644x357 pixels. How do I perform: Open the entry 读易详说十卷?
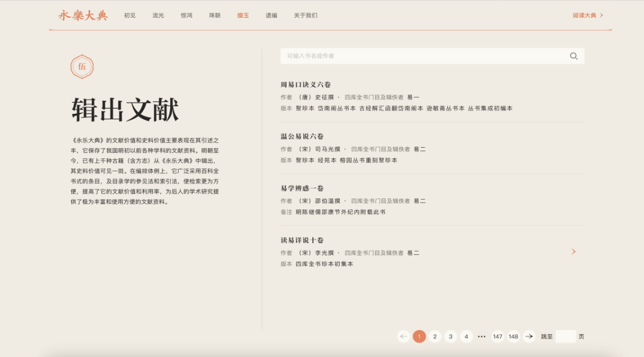pyautogui.click(x=302, y=240)
